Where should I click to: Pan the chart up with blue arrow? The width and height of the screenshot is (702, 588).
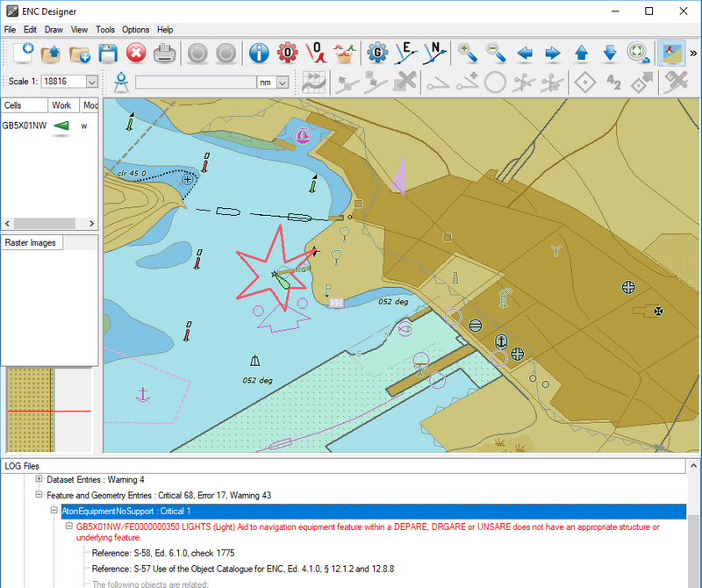(582, 54)
